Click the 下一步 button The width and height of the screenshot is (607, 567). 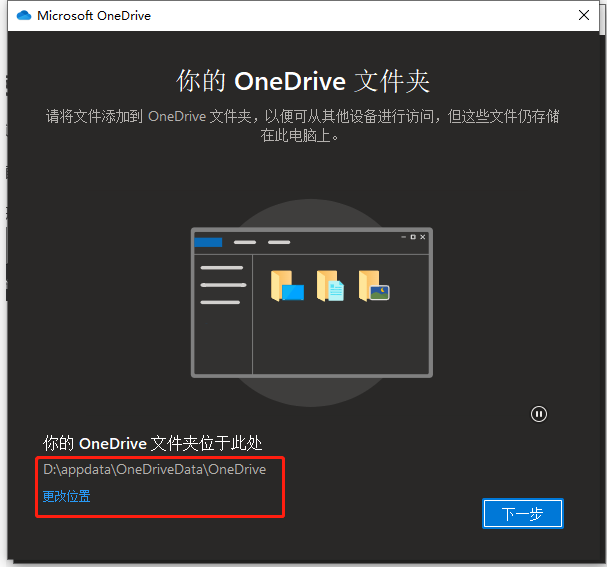pyautogui.click(x=523, y=514)
